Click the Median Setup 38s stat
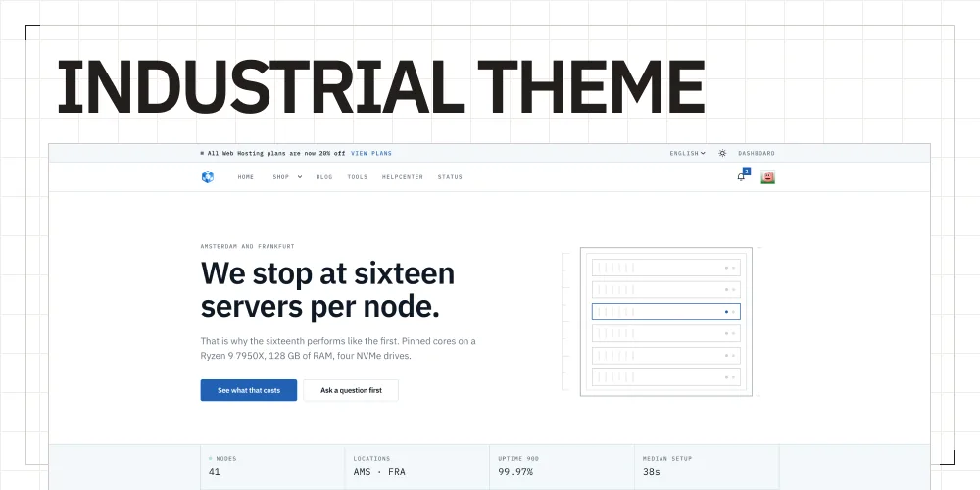 pos(707,465)
